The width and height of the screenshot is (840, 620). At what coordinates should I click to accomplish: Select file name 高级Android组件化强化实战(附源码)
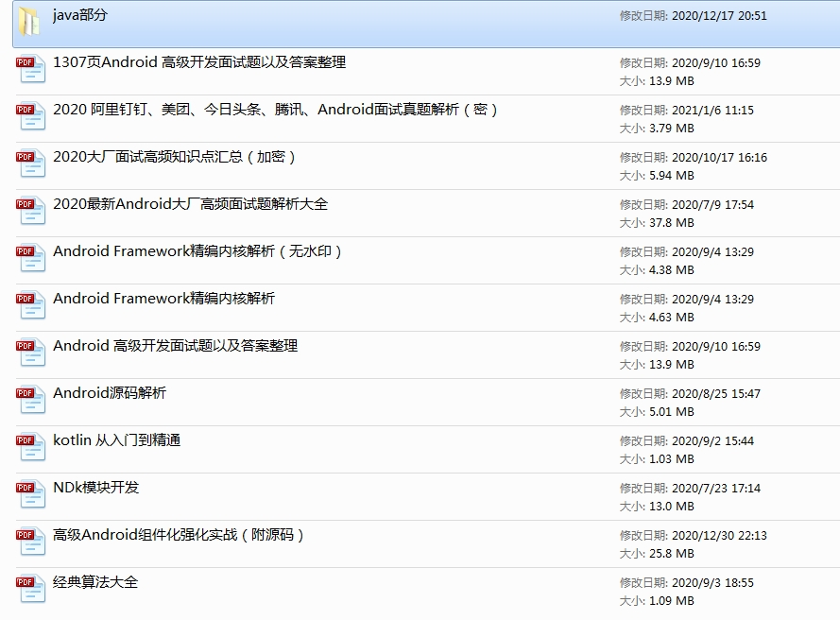pos(178,534)
